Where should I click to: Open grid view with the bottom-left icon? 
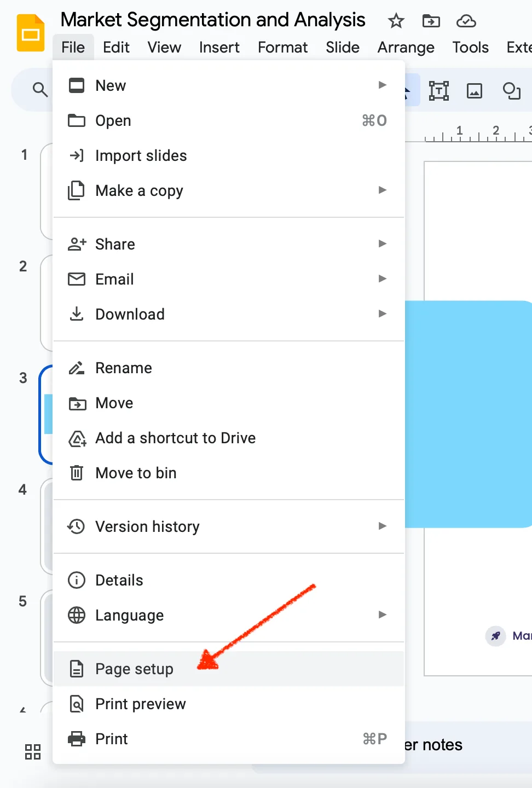pyautogui.click(x=33, y=752)
